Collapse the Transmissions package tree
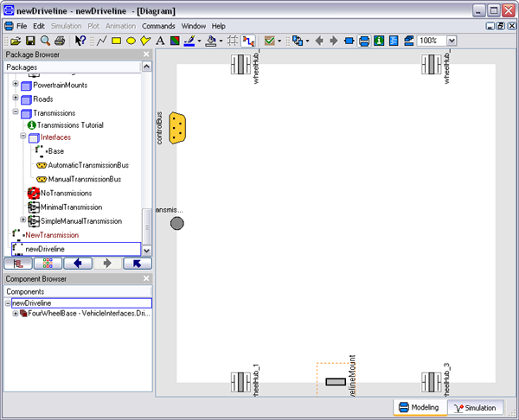The image size is (519, 420). click(x=16, y=113)
